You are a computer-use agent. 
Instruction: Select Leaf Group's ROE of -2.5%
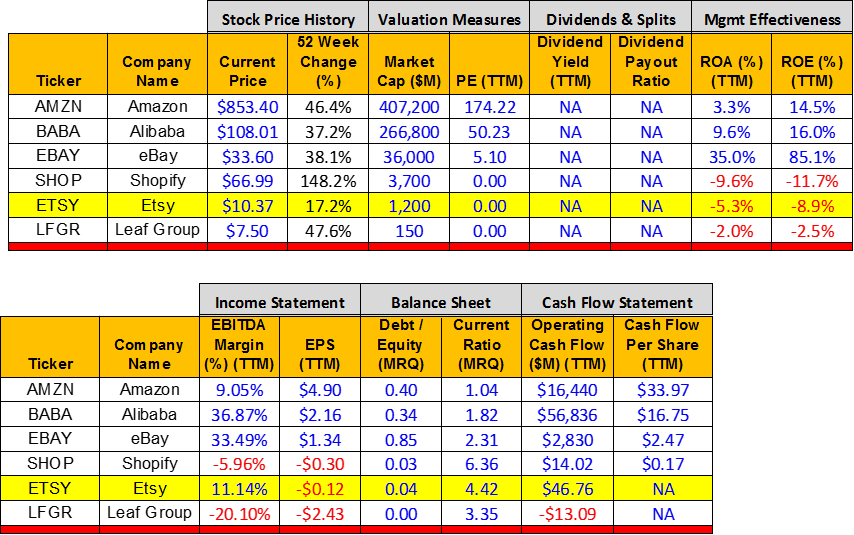point(812,231)
